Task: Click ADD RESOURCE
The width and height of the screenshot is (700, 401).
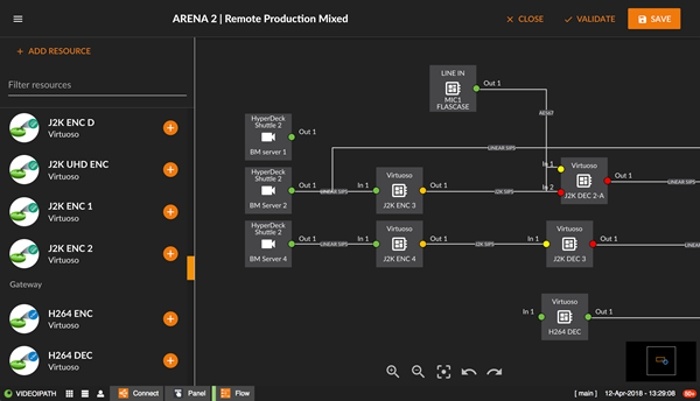Action: pyautogui.click(x=54, y=51)
